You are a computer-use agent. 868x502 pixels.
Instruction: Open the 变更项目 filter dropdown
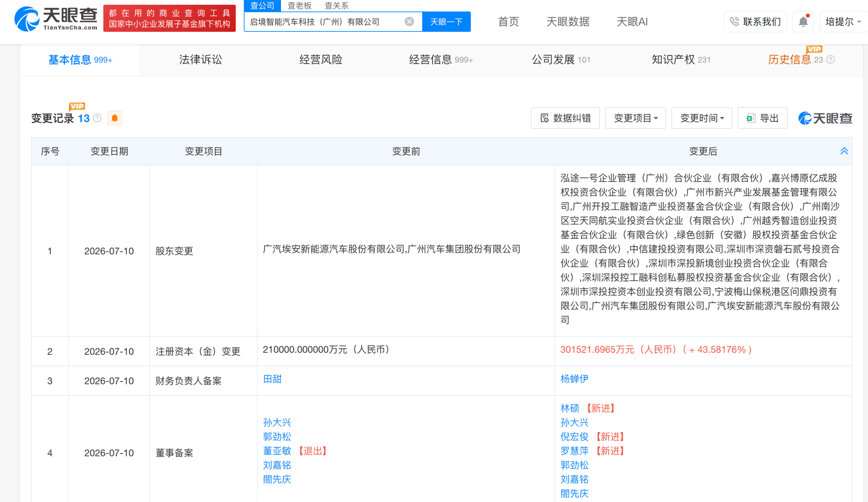point(635,118)
